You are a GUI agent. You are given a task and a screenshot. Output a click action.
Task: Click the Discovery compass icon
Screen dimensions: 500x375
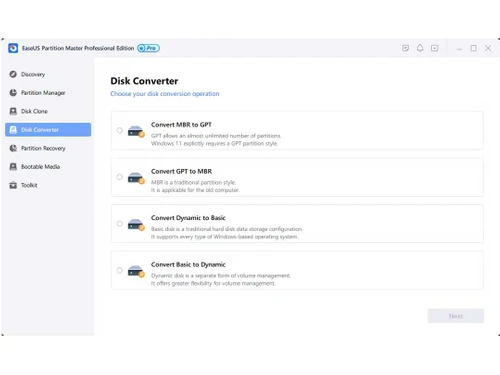click(13, 74)
